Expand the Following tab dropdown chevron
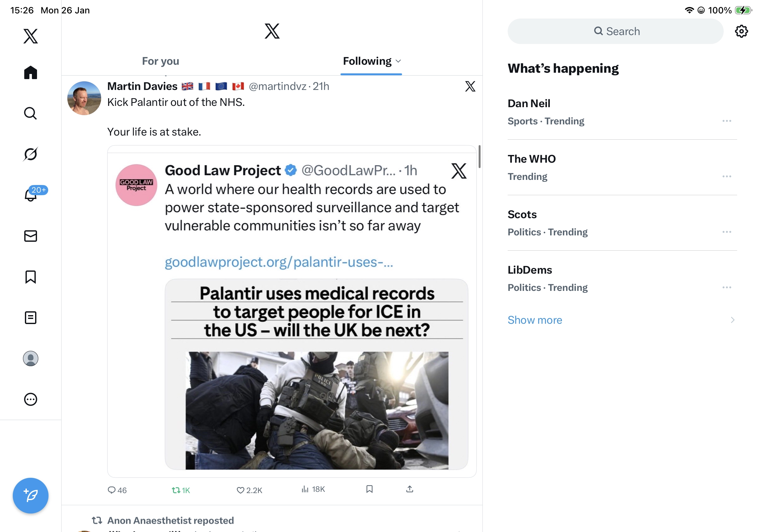This screenshot has width=762, height=532. click(399, 61)
